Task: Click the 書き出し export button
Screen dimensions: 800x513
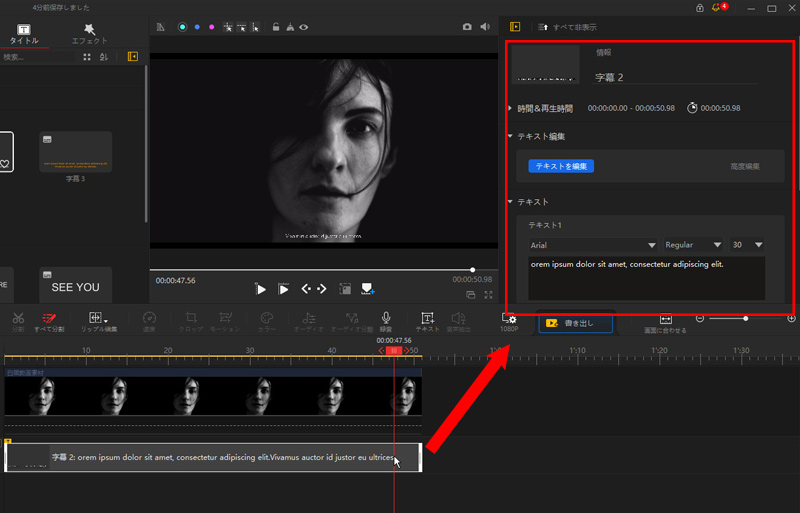Action: (x=575, y=323)
